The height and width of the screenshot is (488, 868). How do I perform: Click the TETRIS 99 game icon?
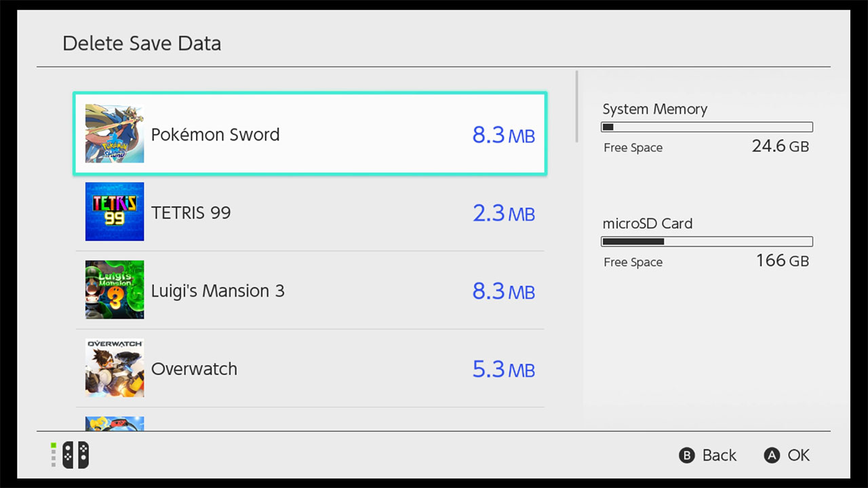(115, 211)
